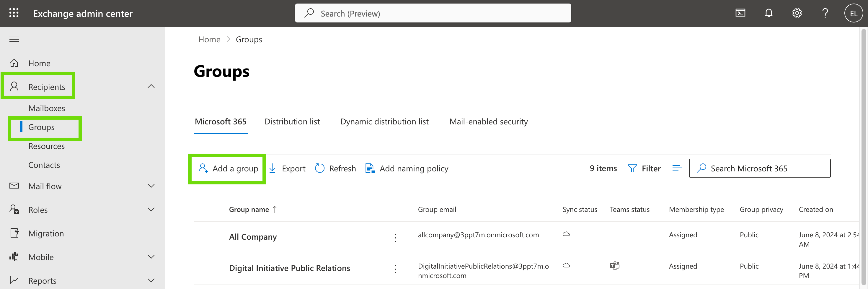The image size is (868, 289).
Task: Open the list view options icon
Action: (x=677, y=168)
